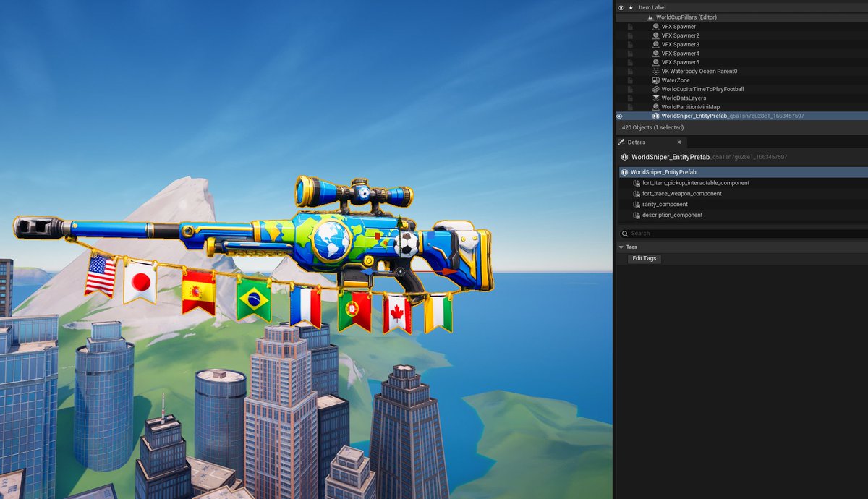
Task: Click the file icon on VFX Spawner3 row
Action: coord(630,44)
